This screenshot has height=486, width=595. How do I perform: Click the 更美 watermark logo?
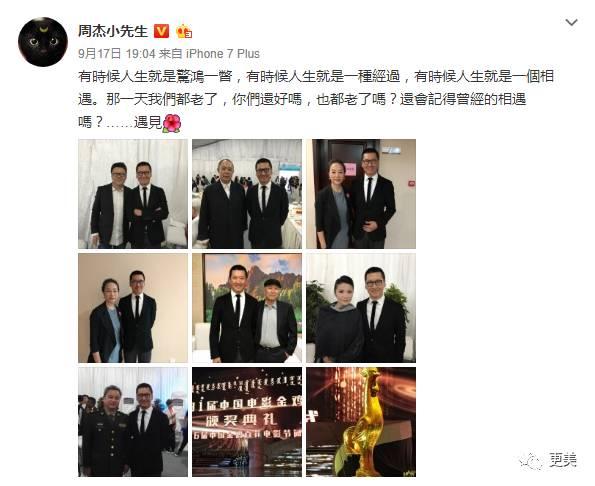(548, 461)
